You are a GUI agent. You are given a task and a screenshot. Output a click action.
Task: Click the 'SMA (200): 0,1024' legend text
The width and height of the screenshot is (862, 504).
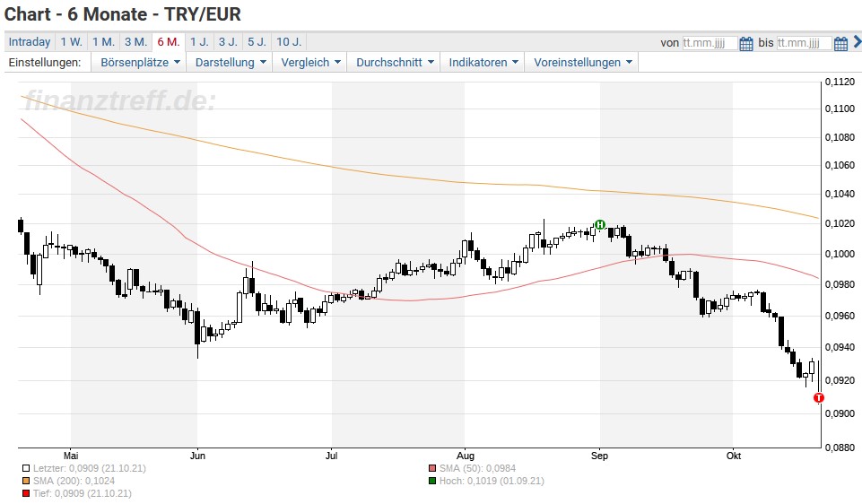[74, 482]
